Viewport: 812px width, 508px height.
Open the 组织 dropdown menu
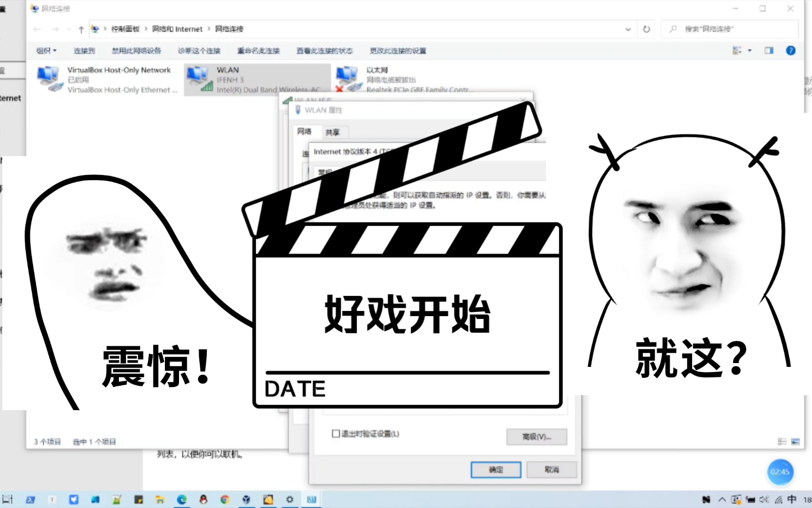(45, 51)
